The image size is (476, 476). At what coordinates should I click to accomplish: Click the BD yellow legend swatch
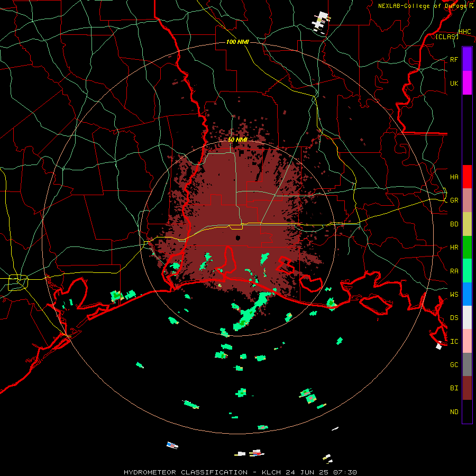(467, 224)
